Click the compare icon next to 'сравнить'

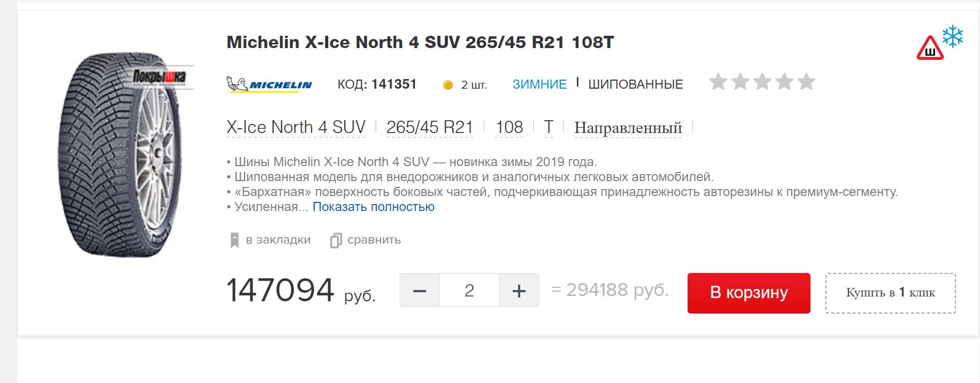tap(336, 240)
